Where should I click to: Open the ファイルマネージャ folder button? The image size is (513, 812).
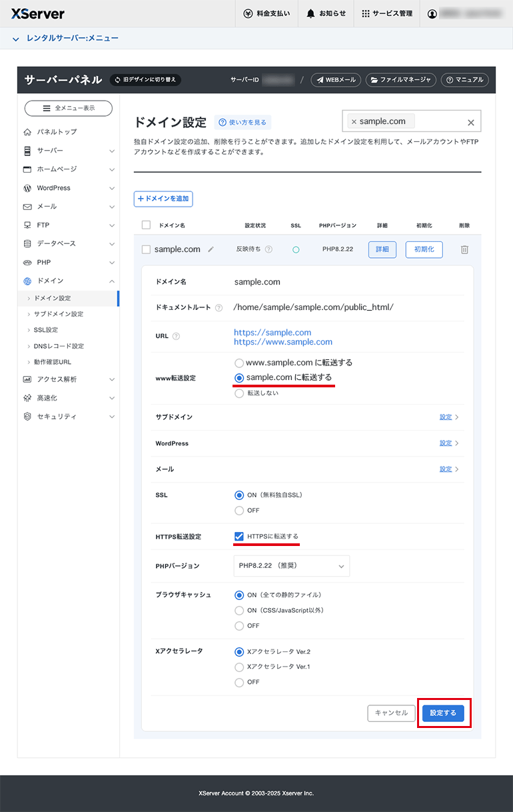coord(400,80)
